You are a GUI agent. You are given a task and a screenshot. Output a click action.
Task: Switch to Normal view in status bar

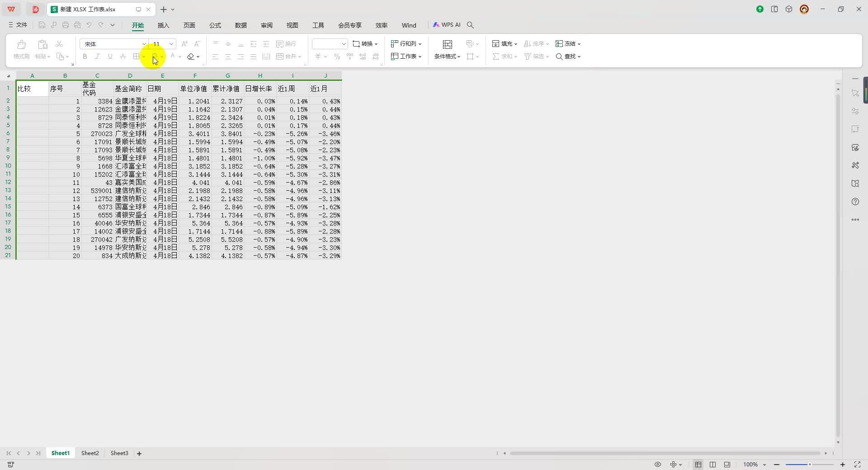(x=698, y=465)
